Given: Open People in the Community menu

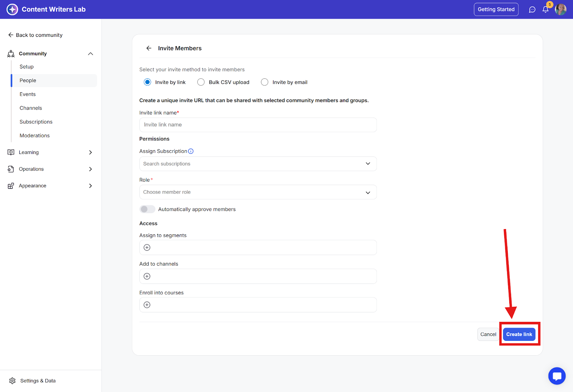Looking at the screenshot, I should [54, 81].
